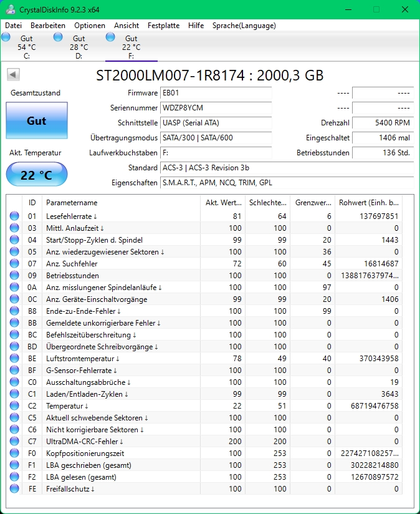This screenshot has height=514, width=420.
Task: Click the Betriebsstunden value 136 Std.
Action: (x=383, y=153)
